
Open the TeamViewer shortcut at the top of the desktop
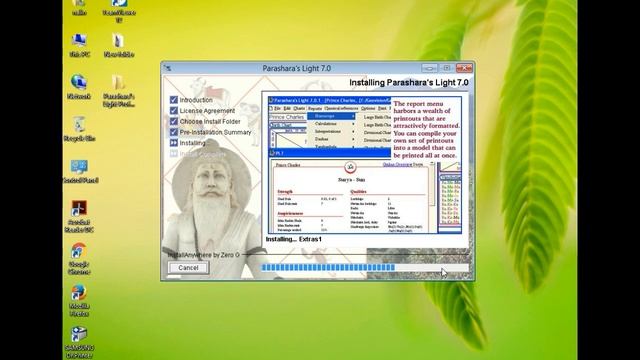tap(119, 11)
